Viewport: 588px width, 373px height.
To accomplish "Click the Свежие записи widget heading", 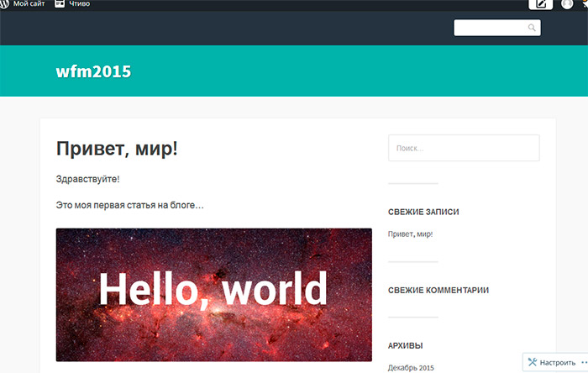I will [423, 212].
